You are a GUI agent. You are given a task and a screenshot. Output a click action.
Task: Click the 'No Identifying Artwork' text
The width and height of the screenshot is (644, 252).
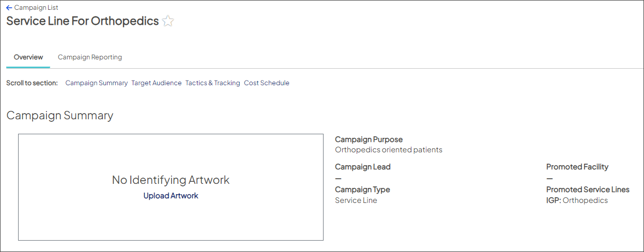pos(171,180)
